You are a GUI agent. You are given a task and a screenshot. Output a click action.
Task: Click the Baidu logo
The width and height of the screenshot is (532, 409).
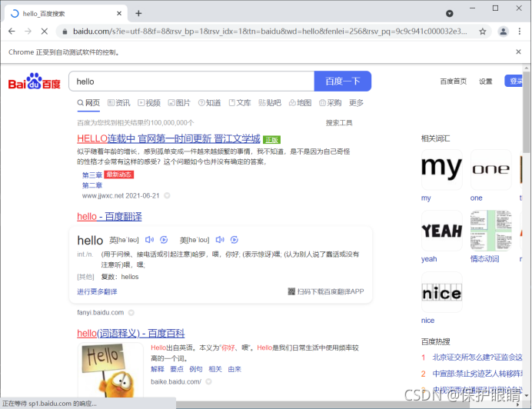35,81
